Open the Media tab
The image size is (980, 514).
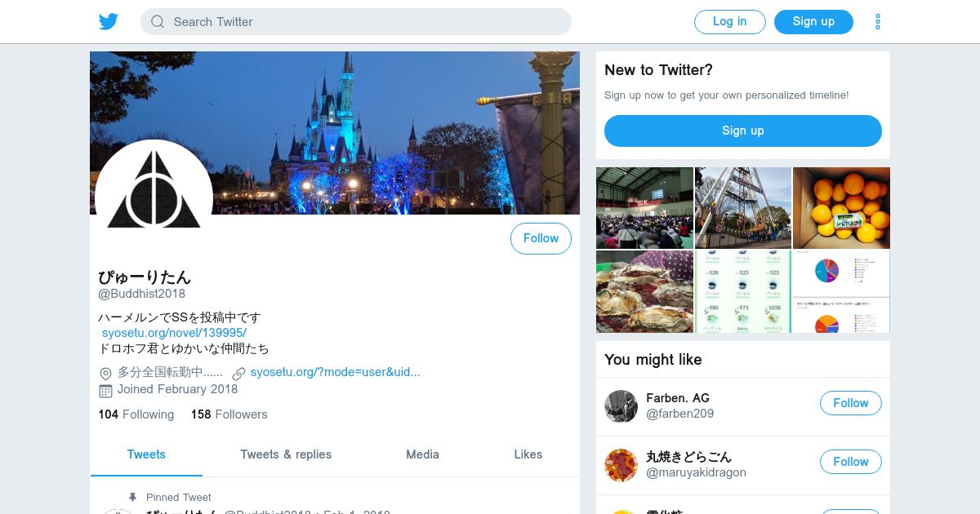pos(422,454)
